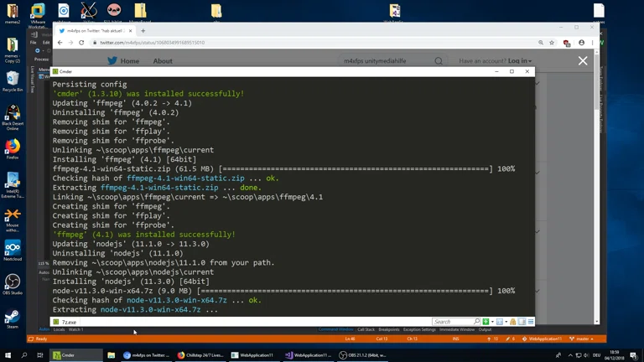Open the Log in dropdown on Twitter

[520, 60]
